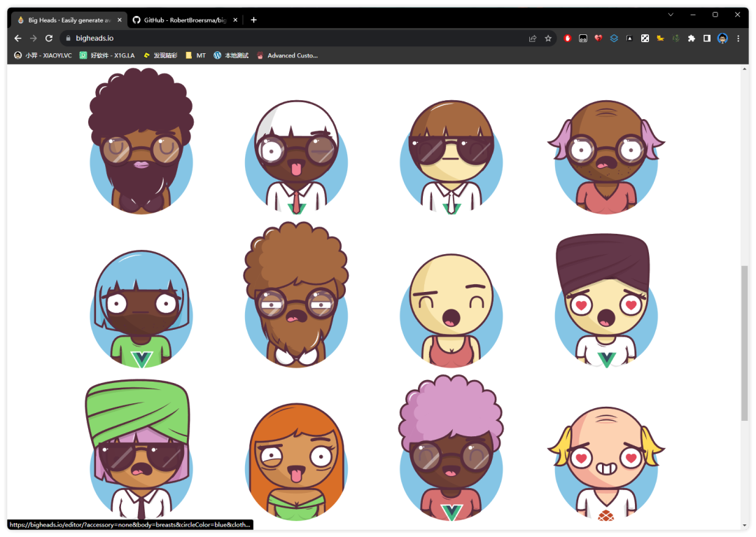Open the 好软件 X1G.LA bookmark
756x537 pixels.
pyautogui.click(x=107, y=55)
